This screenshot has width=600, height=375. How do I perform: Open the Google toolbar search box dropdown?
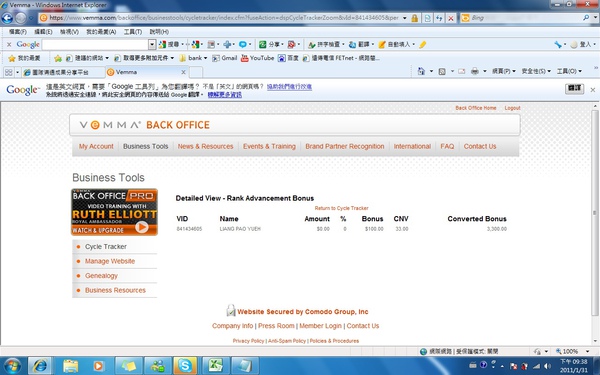(x=152, y=45)
